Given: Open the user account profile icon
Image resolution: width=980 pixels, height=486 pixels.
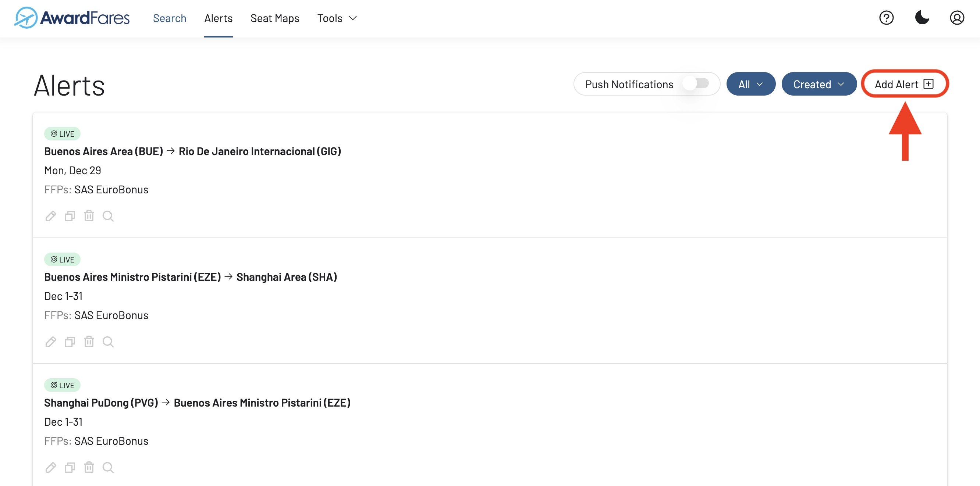Looking at the screenshot, I should [x=957, y=18].
